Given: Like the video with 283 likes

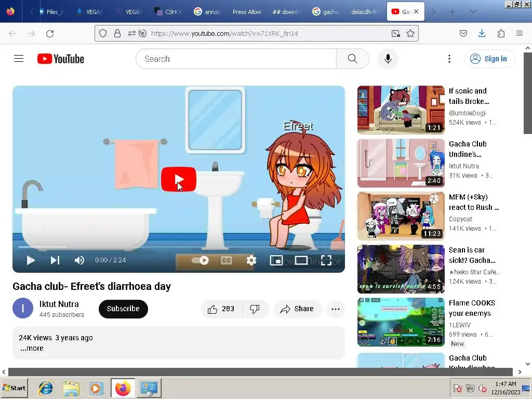Looking at the screenshot, I should (x=221, y=309).
